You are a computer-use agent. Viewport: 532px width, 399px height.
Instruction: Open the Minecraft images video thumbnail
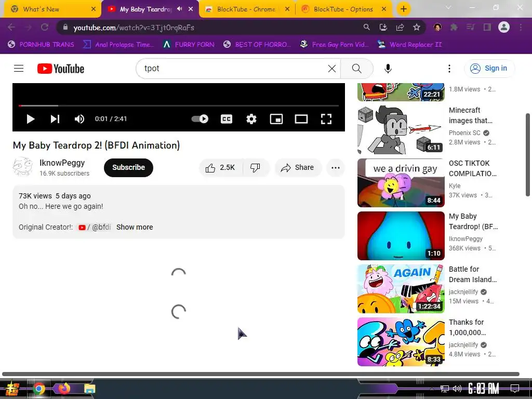tap(401, 129)
